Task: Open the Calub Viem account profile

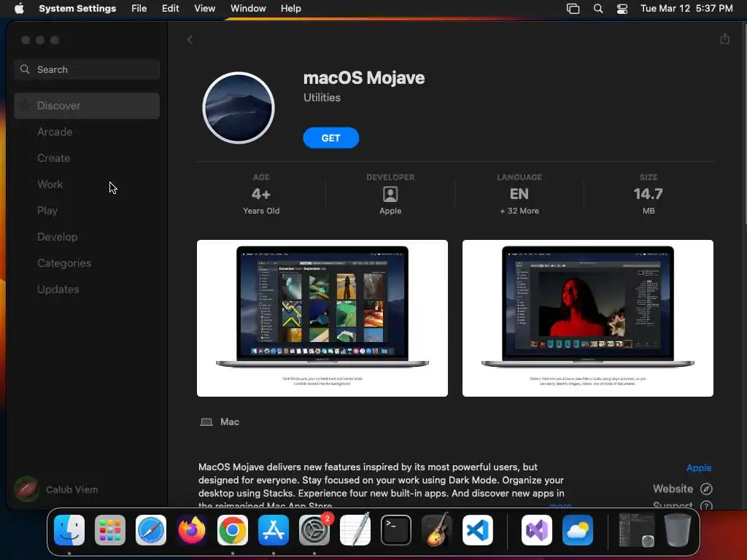Action: click(x=56, y=489)
